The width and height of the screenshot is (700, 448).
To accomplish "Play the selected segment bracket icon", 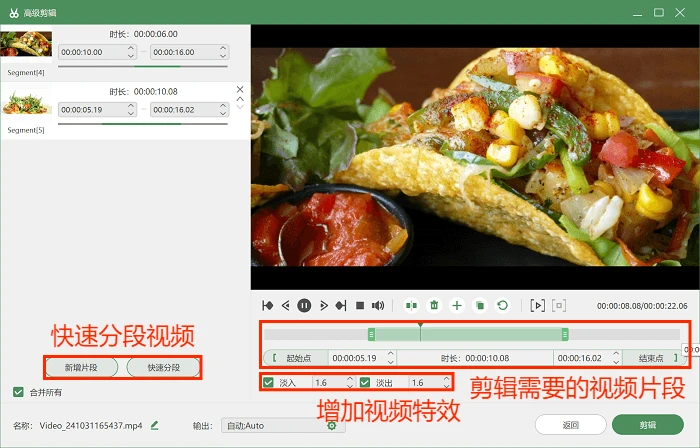I will (538, 306).
